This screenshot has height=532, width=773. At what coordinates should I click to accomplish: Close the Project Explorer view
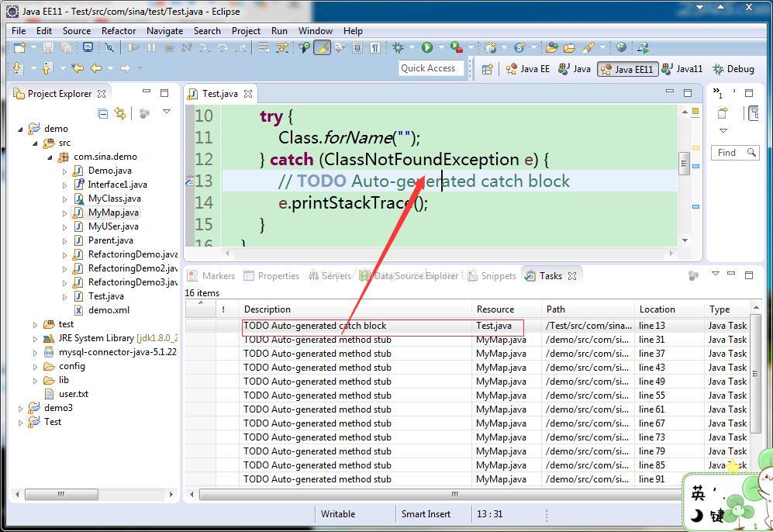[102, 94]
